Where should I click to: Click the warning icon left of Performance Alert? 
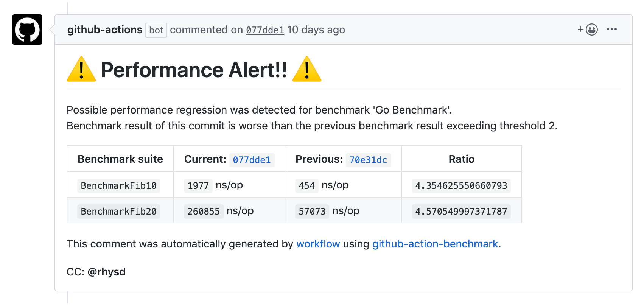81,70
